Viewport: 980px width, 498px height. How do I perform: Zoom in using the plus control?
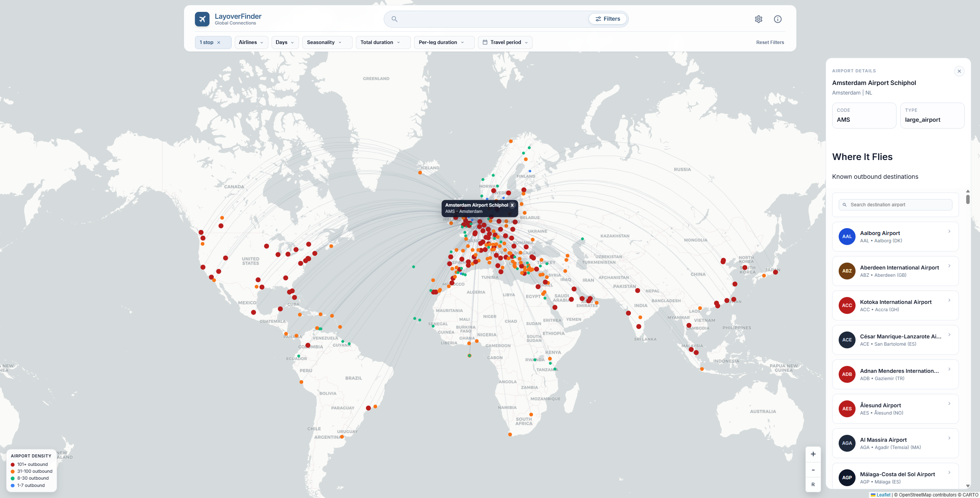(813, 454)
